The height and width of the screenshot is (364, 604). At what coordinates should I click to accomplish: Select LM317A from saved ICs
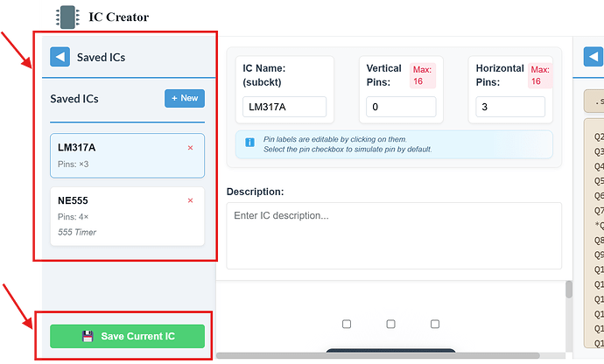114,155
